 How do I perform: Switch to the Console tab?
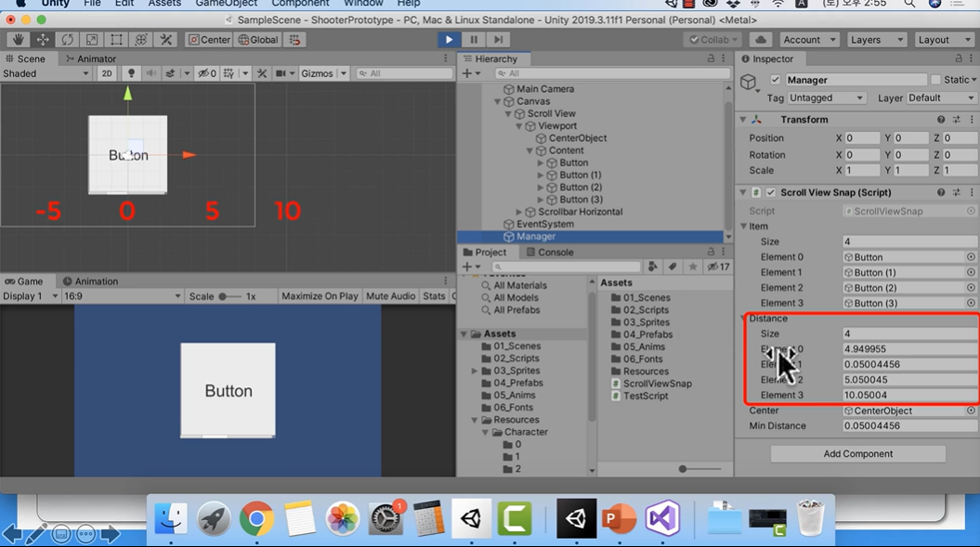(550, 252)
